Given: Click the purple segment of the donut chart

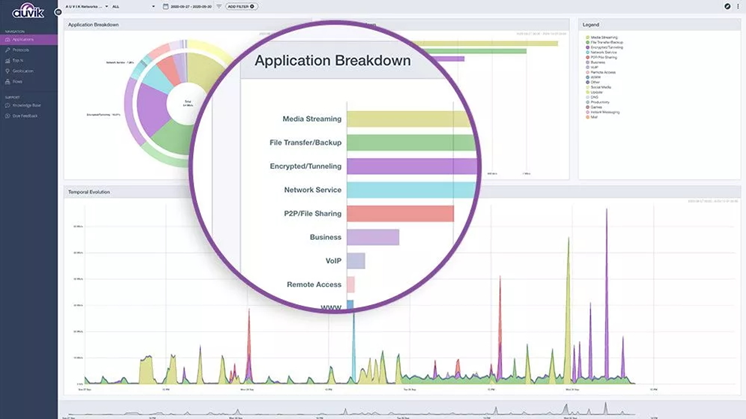Looking at the screenshot, I should click(x=154, y=111).
